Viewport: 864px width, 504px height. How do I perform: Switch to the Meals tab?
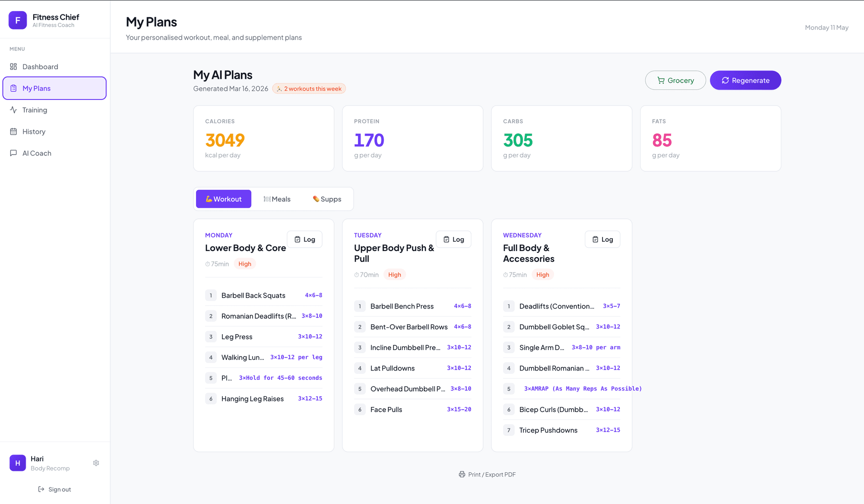[x=277, y=199]
